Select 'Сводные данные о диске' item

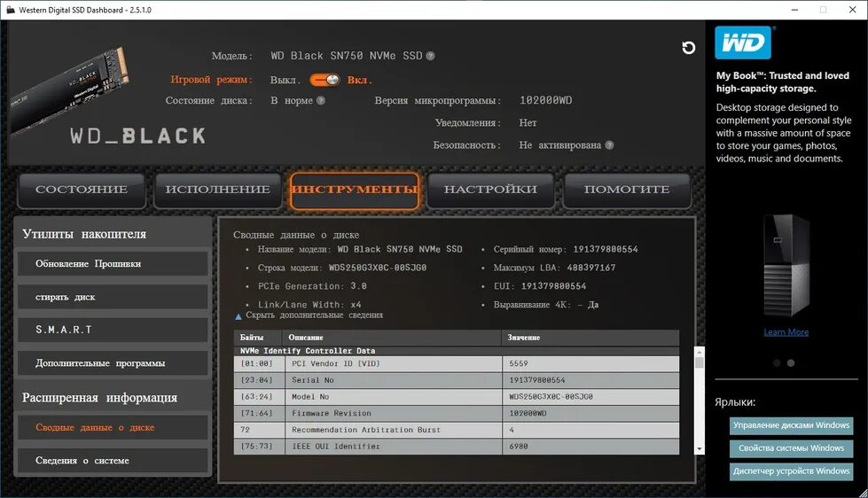113,427
